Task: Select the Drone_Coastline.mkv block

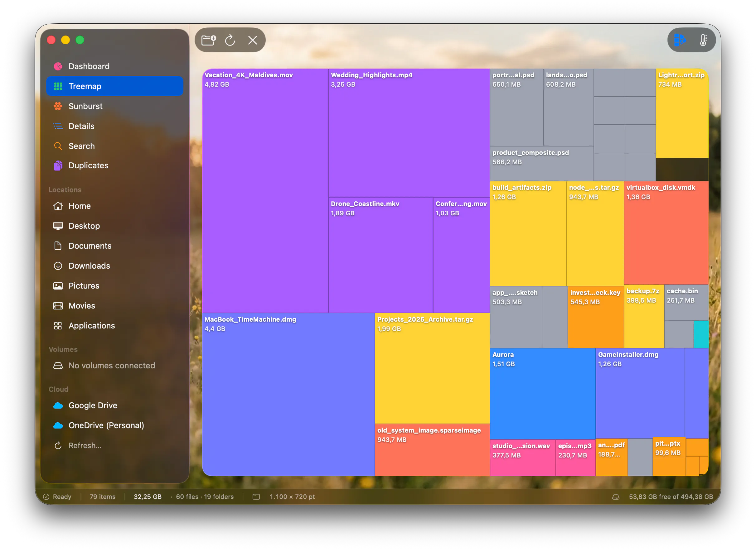Action: point(381,255)
